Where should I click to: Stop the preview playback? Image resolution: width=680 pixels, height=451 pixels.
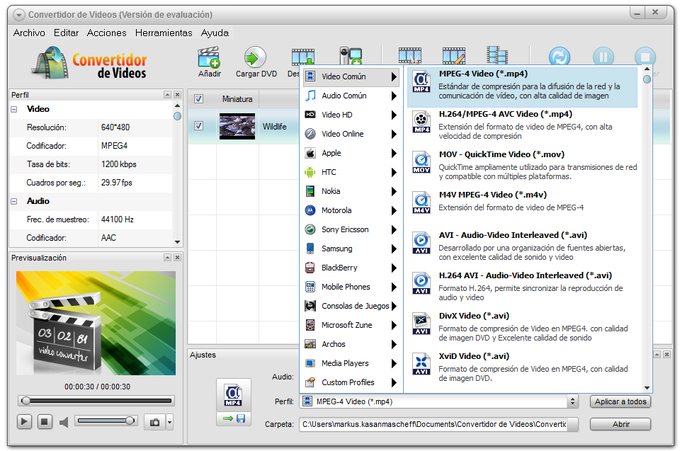point(44,422)
